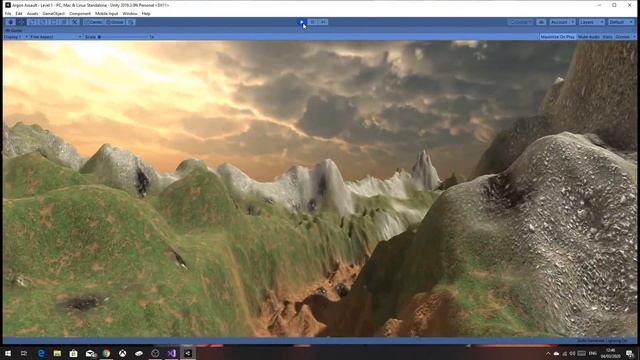This screenshot has height=360, width=640.
Task: Click the Auto Generate Lighting status text
Action: click(x=602, y=340)
